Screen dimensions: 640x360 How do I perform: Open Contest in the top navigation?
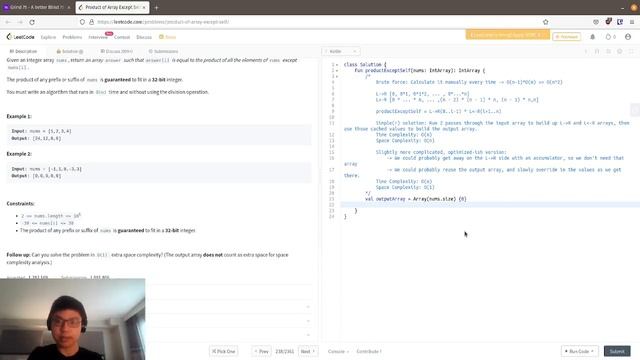(122, 37)
